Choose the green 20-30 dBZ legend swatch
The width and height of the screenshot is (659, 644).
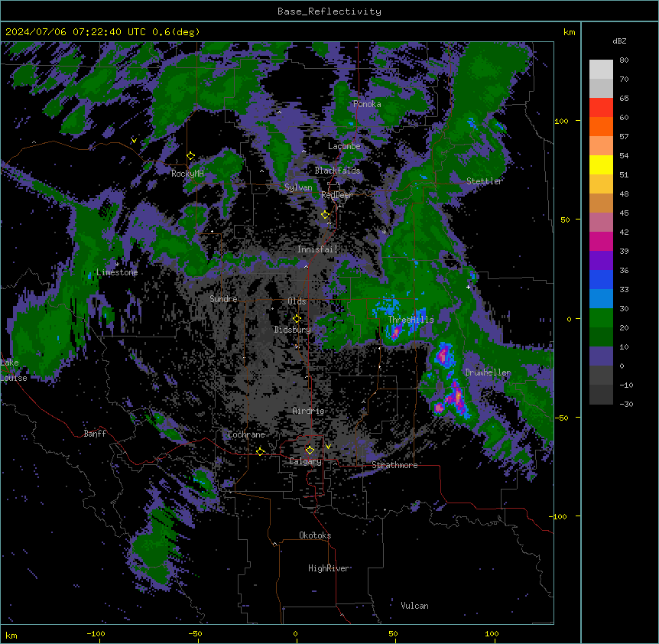pyautogui.click(x=601, y=318)
